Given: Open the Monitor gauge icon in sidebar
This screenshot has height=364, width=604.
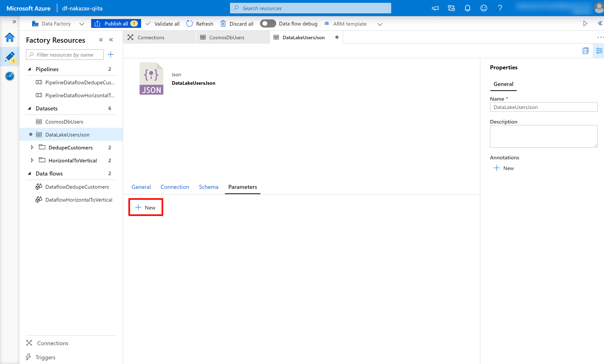Looking at the screenshot, I should (10, 76).
